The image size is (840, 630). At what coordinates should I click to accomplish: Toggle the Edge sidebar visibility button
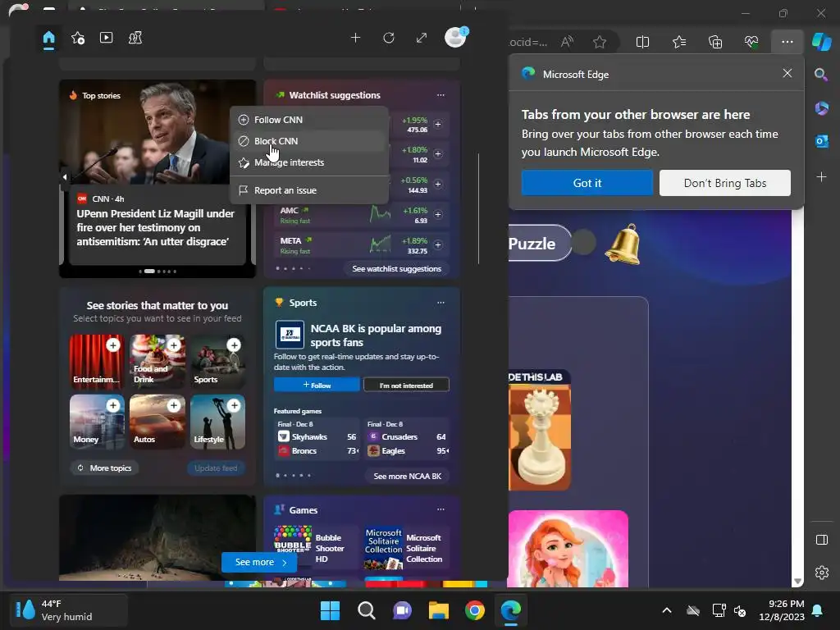[x=822, y=540]
